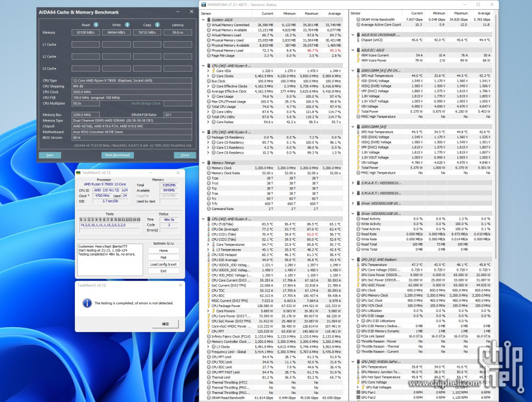Click the thermometer icon of CPU (Tctl/Tdie) row
Viewport: 532px width, 402px height.
(208, 224)
